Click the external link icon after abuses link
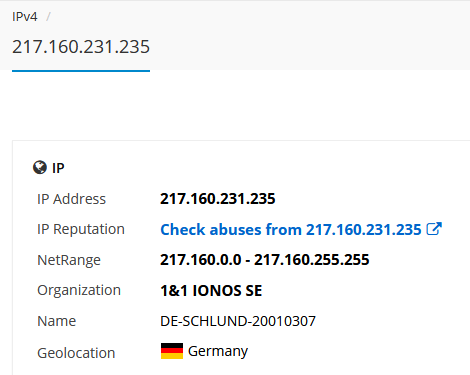This screenshot has width=470, height=375. [434, 229]
